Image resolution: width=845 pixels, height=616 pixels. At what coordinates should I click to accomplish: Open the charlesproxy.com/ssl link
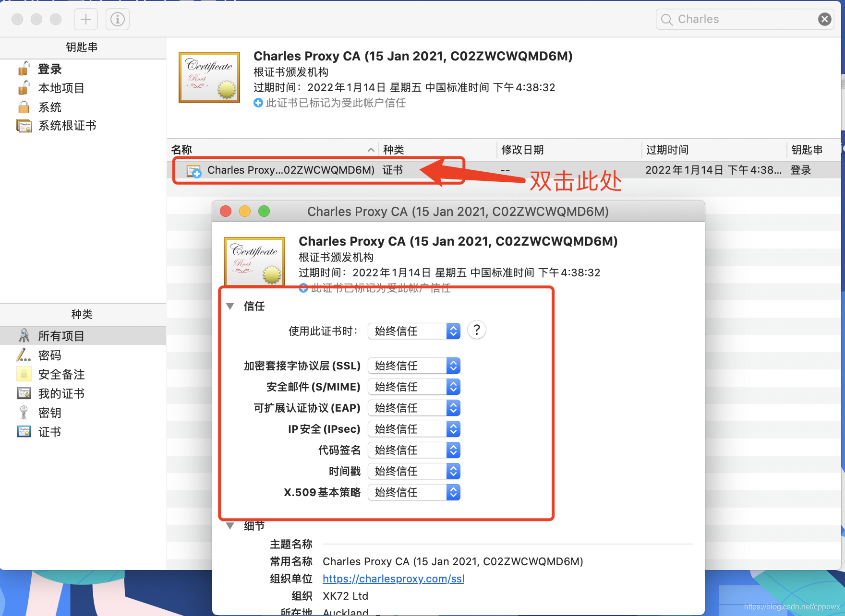[x=393, y=579]
